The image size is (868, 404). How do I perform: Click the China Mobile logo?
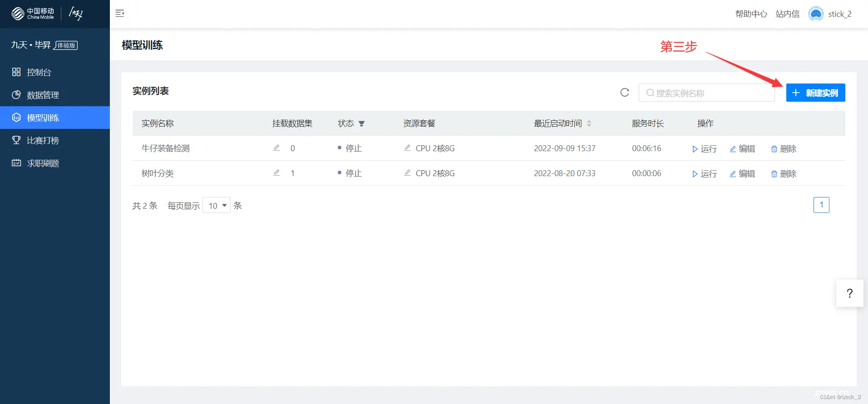pyautogui.click(x=33, y=14)
